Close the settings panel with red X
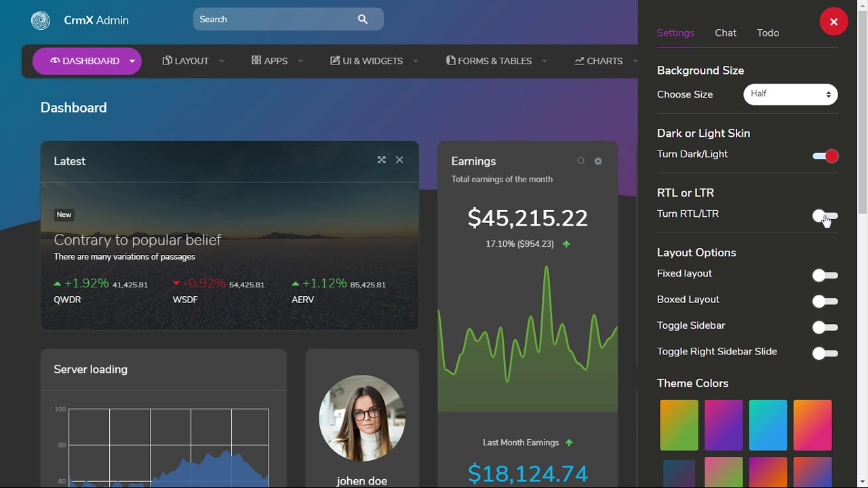Image resolution: width=868 pixels, height=488 pixels. point(833,22)
